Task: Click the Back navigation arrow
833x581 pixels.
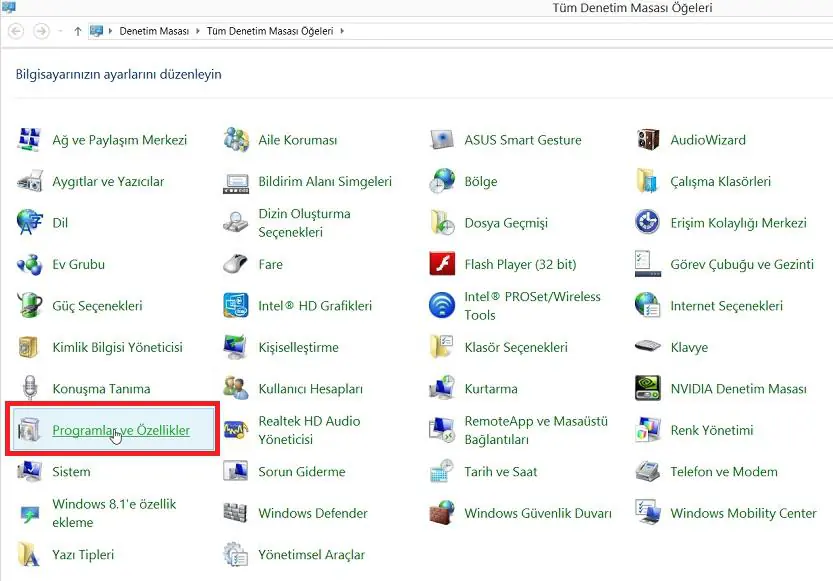Action: 16,31
